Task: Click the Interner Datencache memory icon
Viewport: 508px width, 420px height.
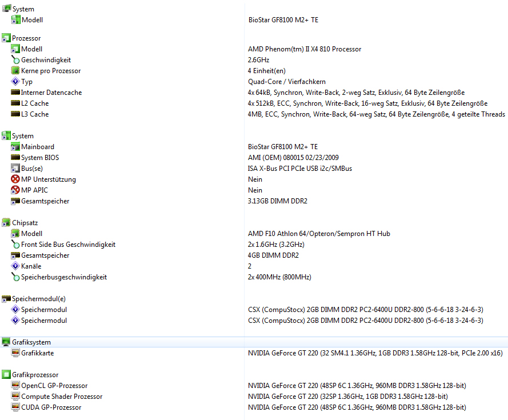Action: tap(15, 93)
